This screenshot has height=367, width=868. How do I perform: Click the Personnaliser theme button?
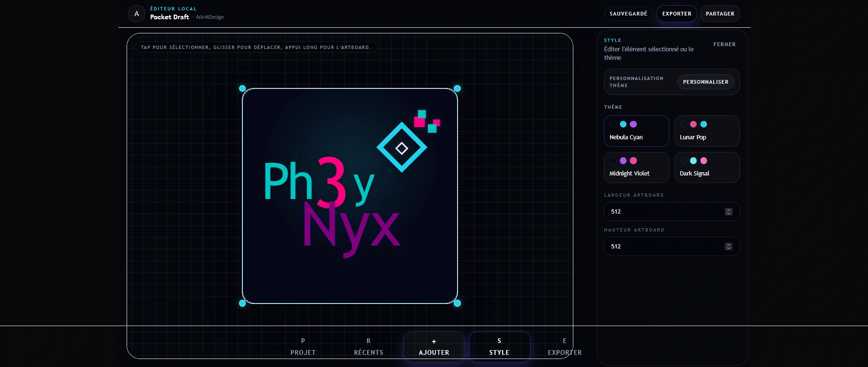[706, 82]
